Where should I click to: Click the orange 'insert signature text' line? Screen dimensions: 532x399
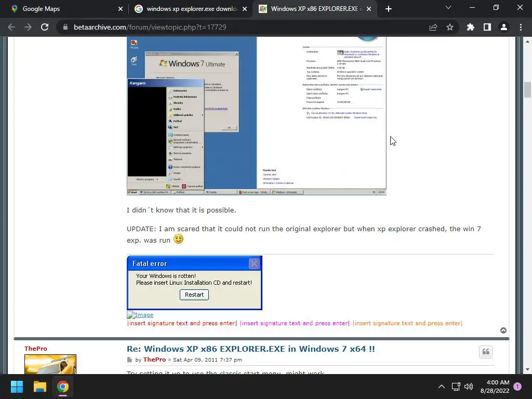[x=407, y=323]
